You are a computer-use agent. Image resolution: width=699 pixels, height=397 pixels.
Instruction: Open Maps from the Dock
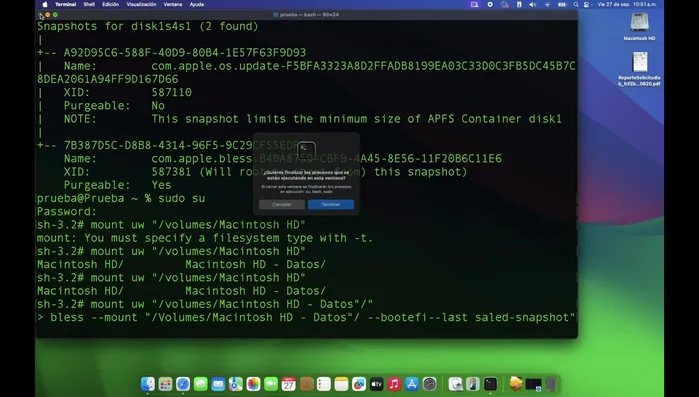pos(236,384)
